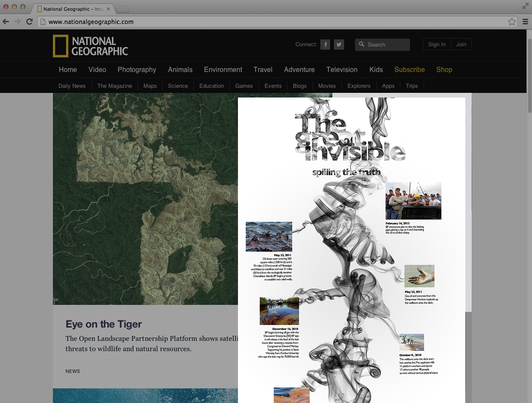Close the National Geographic tab
This screenshot has height=403, width=532.
pos(108,9)
